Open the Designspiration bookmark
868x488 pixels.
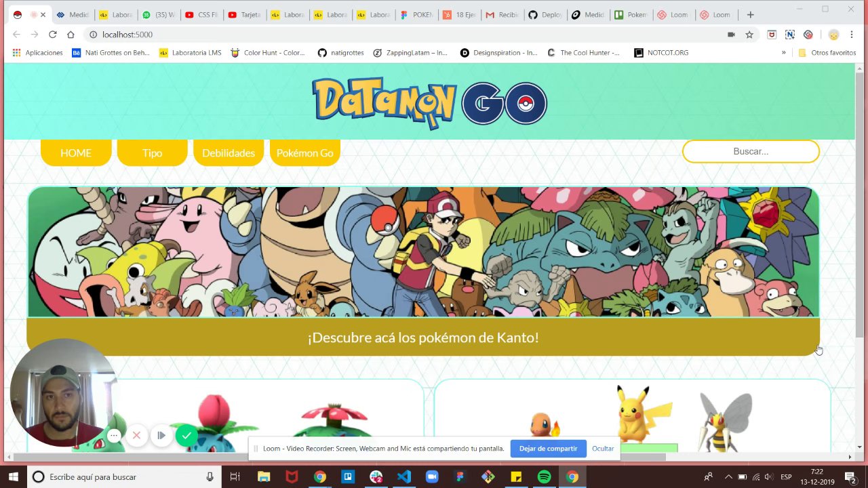click(x=498, y=52)
